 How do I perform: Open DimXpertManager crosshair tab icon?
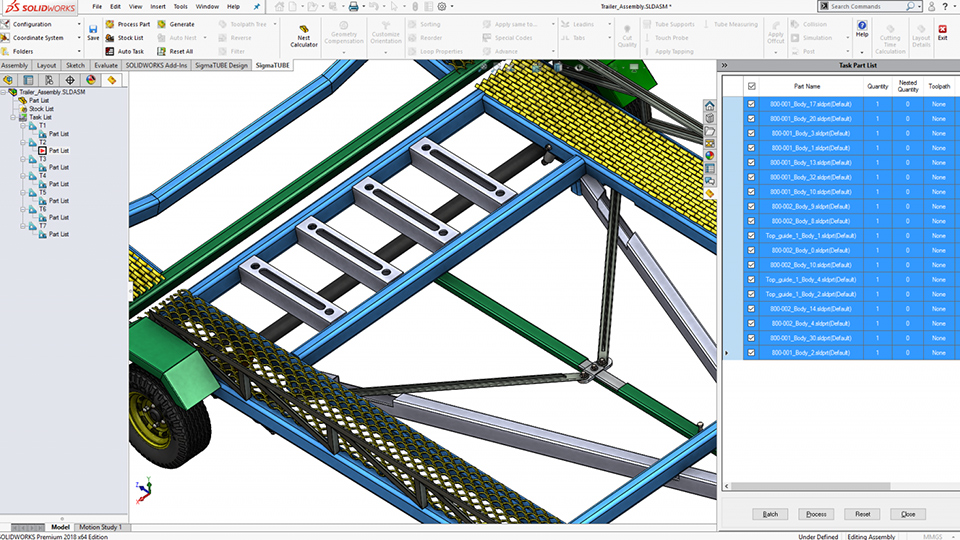pyautogui.click(x=70, y=80)
